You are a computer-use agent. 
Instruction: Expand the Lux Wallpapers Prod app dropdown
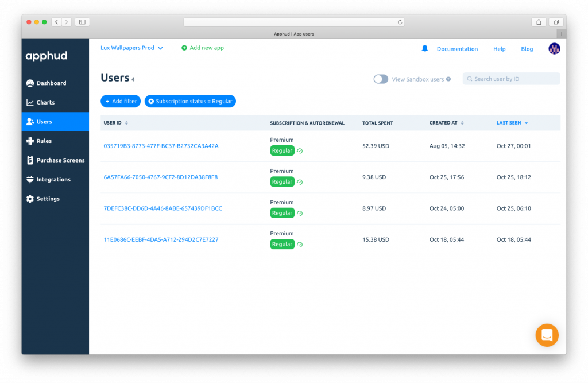pyautogui.click(x=131, y=48)
